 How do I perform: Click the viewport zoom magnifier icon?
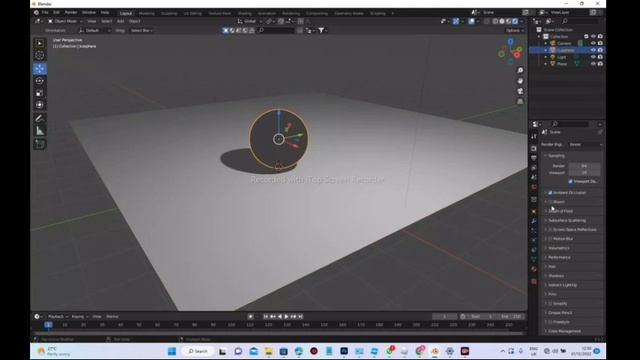520,71
